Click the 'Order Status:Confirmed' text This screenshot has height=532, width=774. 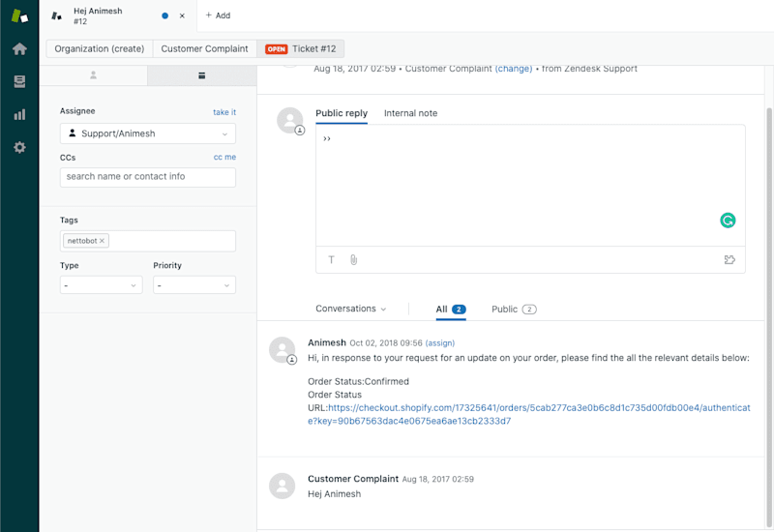pos(358,381)
